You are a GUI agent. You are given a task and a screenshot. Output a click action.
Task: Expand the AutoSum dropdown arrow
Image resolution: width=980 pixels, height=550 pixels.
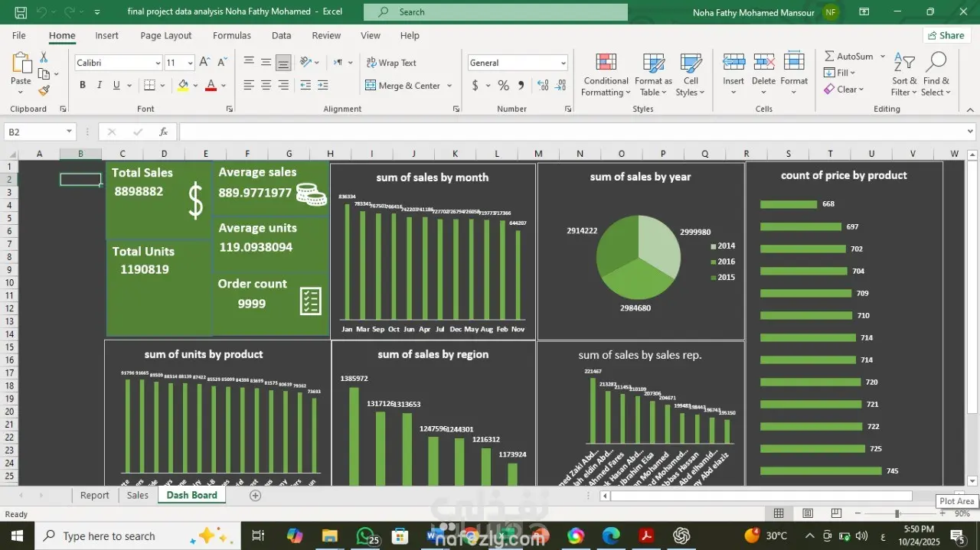coord(882,57)
